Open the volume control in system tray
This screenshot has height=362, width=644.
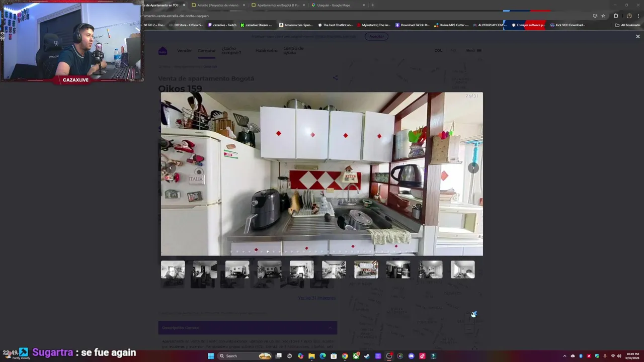pyautogui.click(x=619, y=356)
